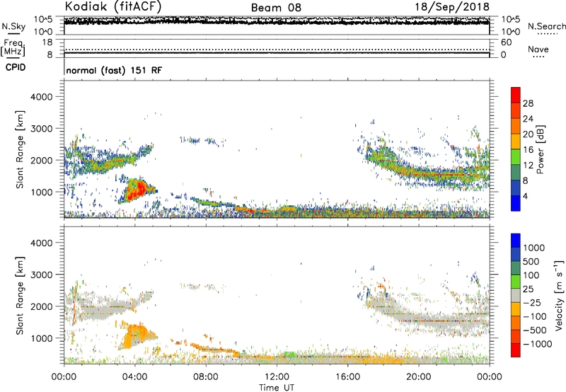Select the Beam 08 heading

(x=276, y=8)
